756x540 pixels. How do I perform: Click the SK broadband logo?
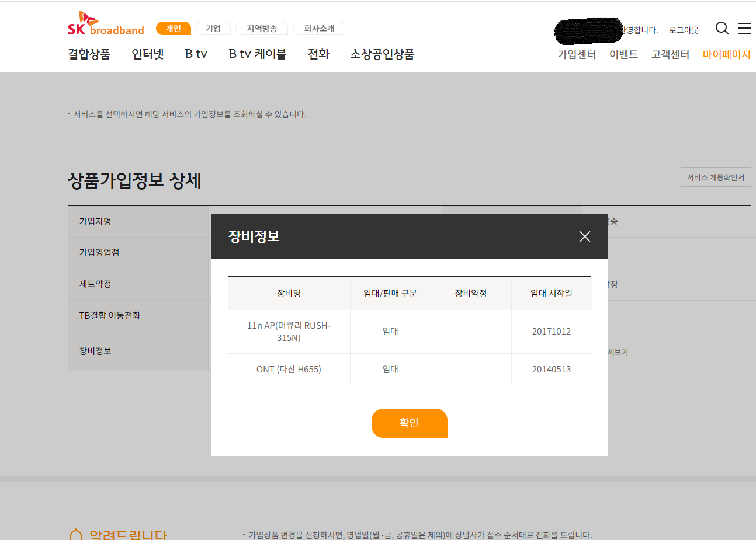click(106, 24)
